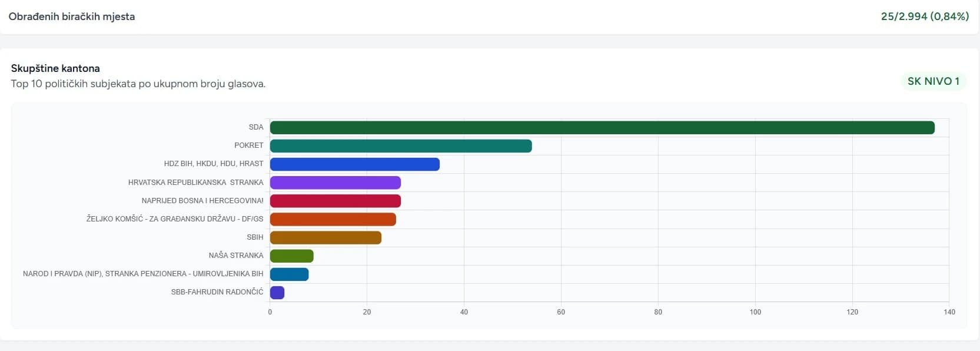Select the NAŠA STRANKA label
The height and width of the screenshot is (351, 980).
point(236,256)
